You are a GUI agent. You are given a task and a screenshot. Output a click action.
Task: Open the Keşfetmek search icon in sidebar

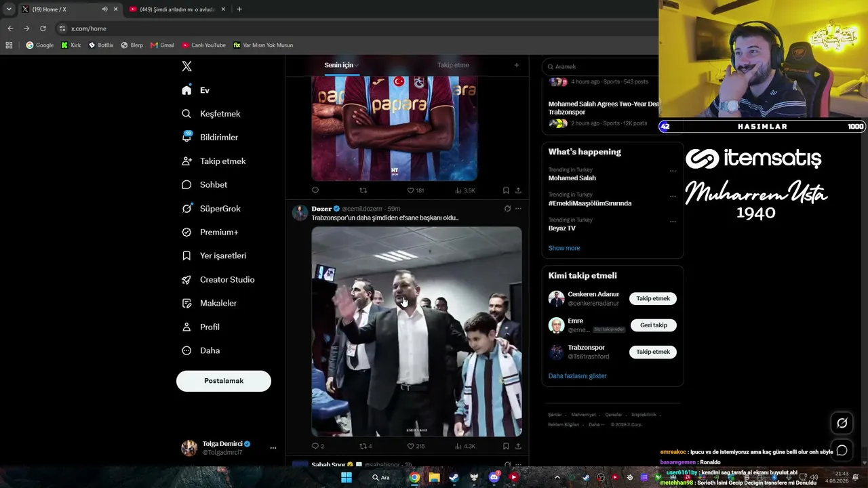[x=186, y=114]
